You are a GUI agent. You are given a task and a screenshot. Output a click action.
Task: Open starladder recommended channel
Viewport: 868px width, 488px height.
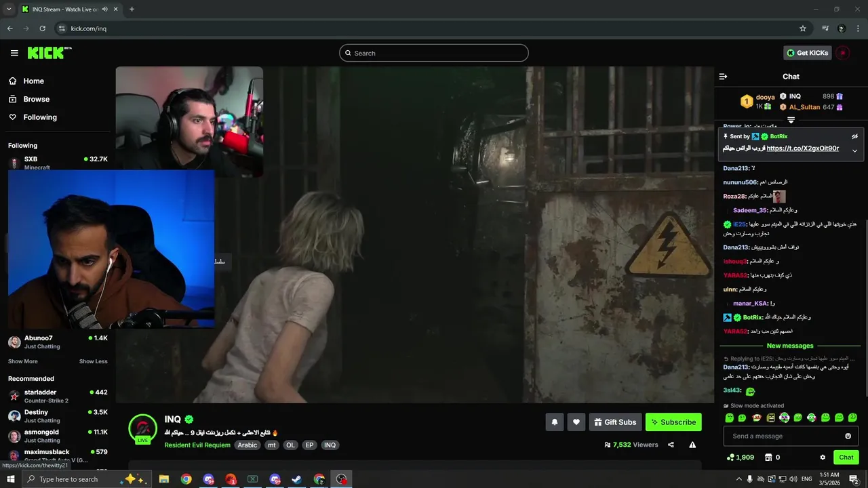[x=58, y=396]
